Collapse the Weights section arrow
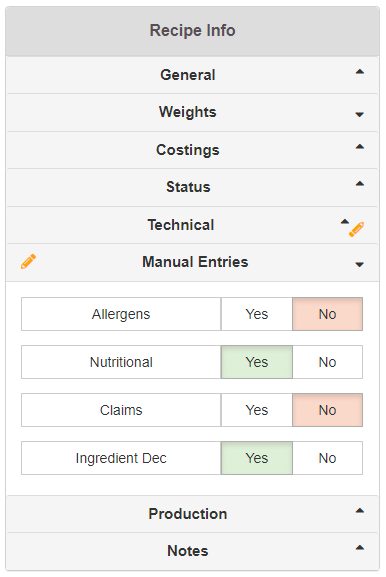The image size is (386, 577). coord(360,115)
